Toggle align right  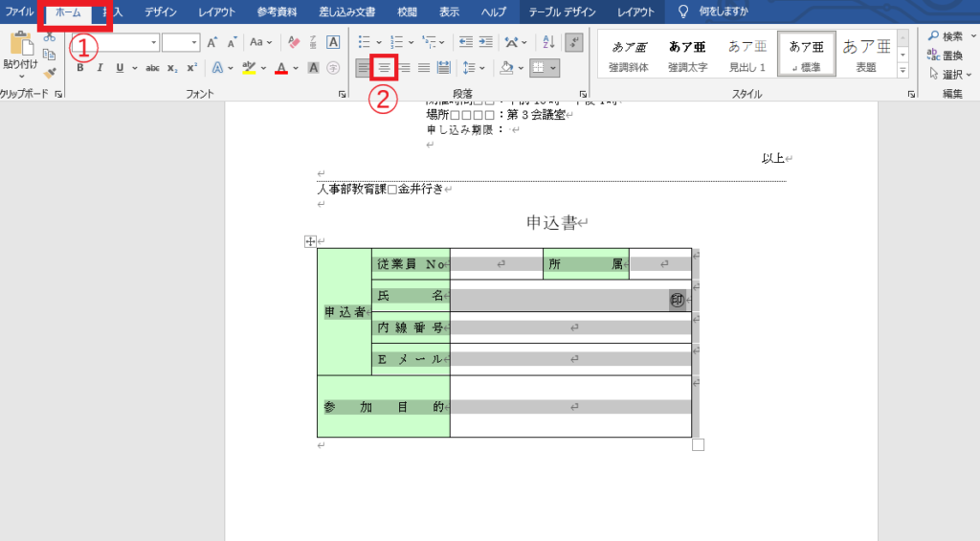pos(405,68)
